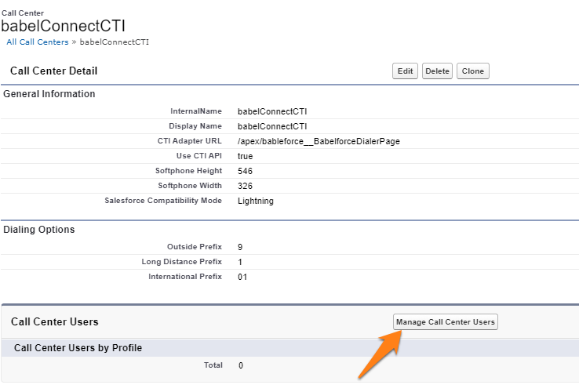Click the Display Name value

272,126
